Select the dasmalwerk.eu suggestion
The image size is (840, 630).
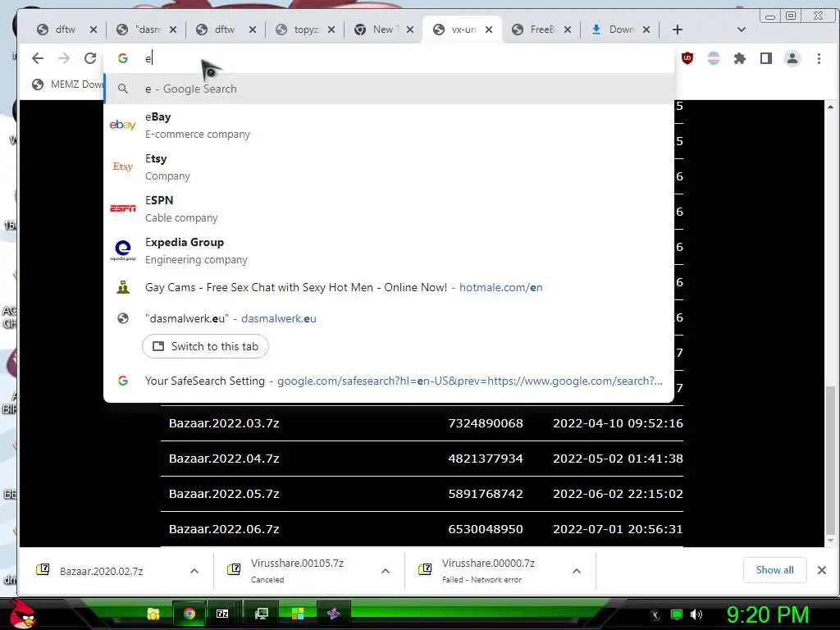pyautogui.click(x=389, y=318)
